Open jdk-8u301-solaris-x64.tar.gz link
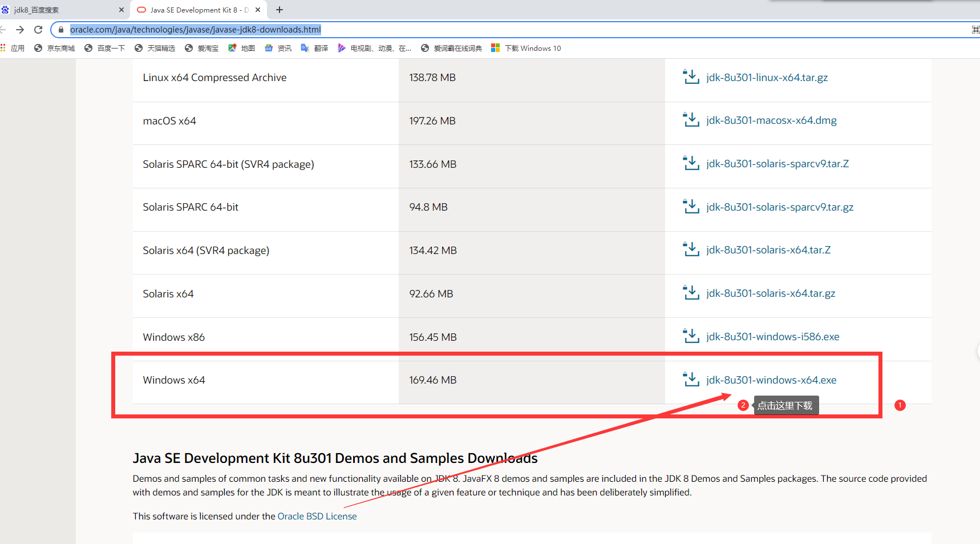 point(771,293)
